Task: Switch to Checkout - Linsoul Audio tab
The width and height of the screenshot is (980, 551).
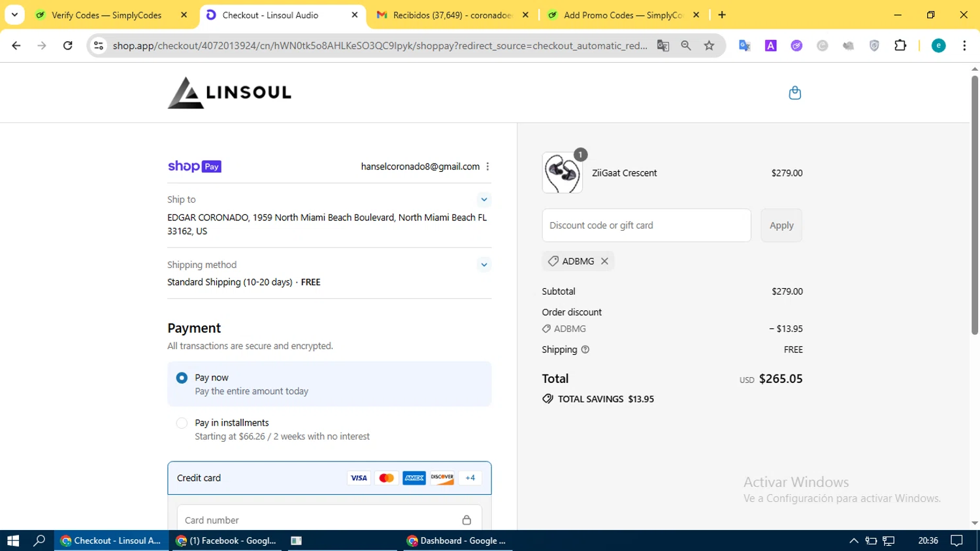Action: coord(282,15)
